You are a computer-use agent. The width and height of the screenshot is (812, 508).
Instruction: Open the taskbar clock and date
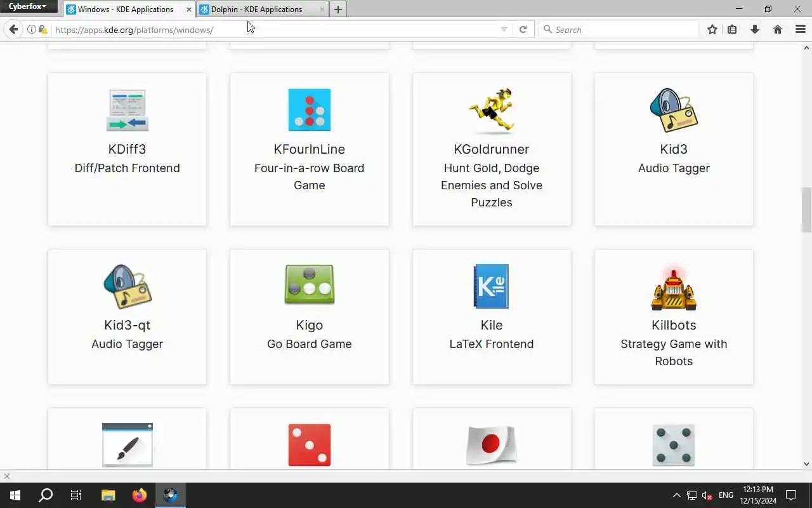[758, 495]
